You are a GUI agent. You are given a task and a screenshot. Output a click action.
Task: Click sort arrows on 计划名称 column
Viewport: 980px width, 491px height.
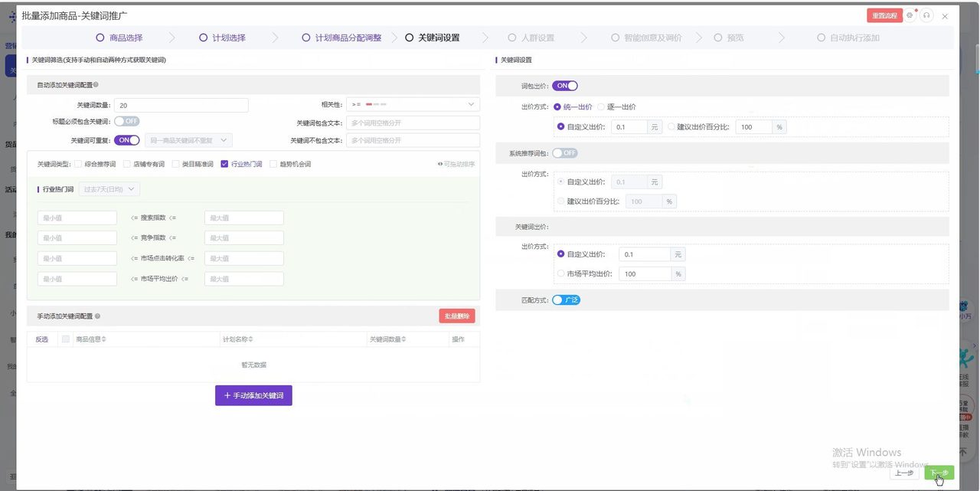[x=250, y=339]
